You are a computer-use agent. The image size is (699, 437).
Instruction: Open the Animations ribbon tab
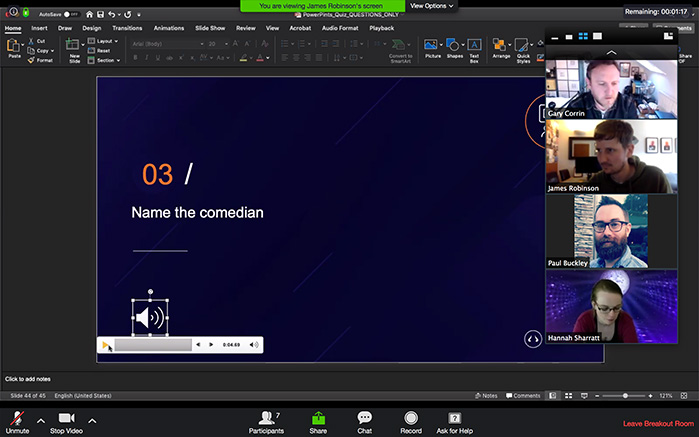[x=169, y=28]
